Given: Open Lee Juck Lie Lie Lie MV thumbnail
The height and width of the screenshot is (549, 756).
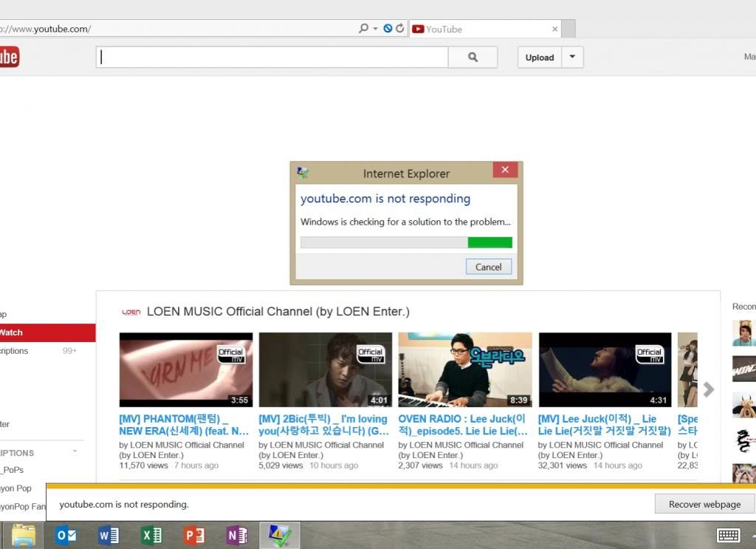Looking at the screenshot, I should click(x=605, y=369).
